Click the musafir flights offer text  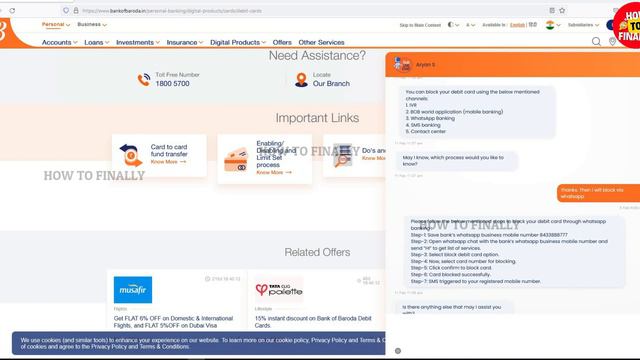173,322
